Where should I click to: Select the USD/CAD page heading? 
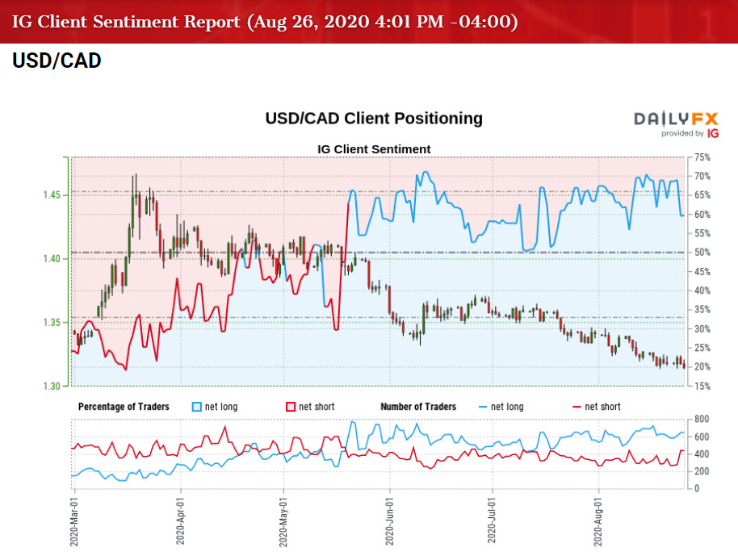pyautogui.click(x=57, y=61)
